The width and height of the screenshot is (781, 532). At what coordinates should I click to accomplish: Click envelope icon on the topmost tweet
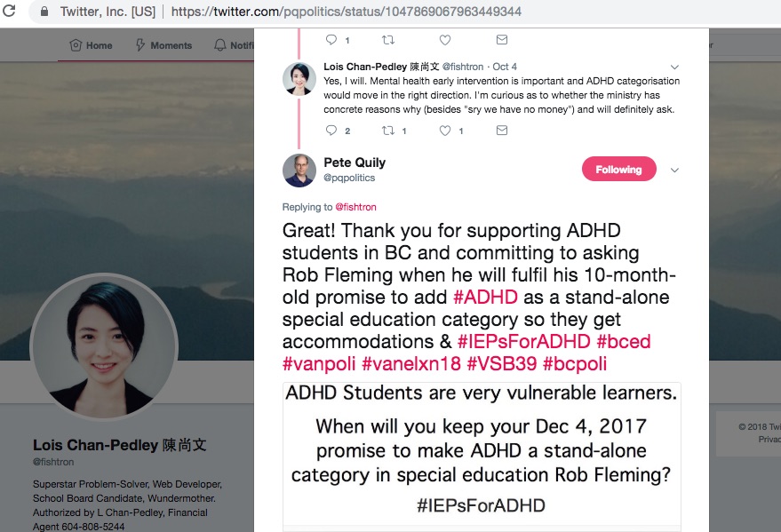click(502, 40)
